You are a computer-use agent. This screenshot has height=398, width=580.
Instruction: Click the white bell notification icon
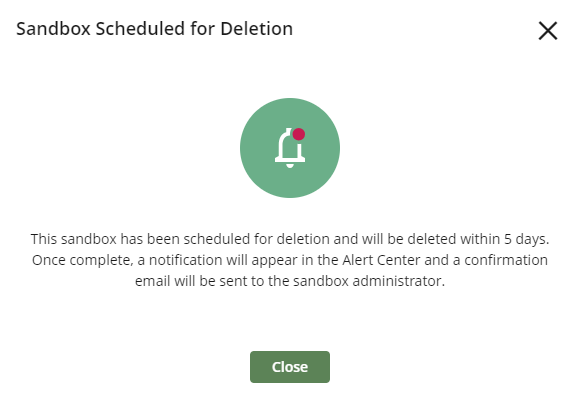tap(290, 148)
